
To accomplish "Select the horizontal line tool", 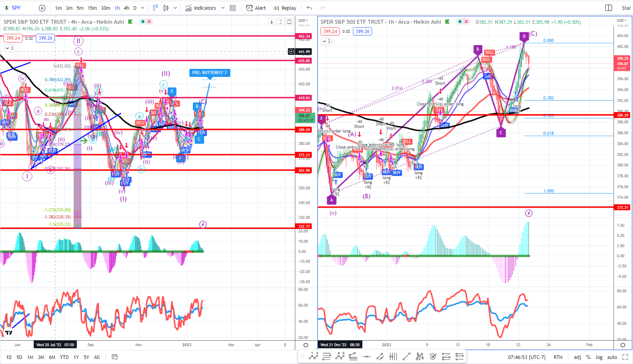I will coord(367,356).
